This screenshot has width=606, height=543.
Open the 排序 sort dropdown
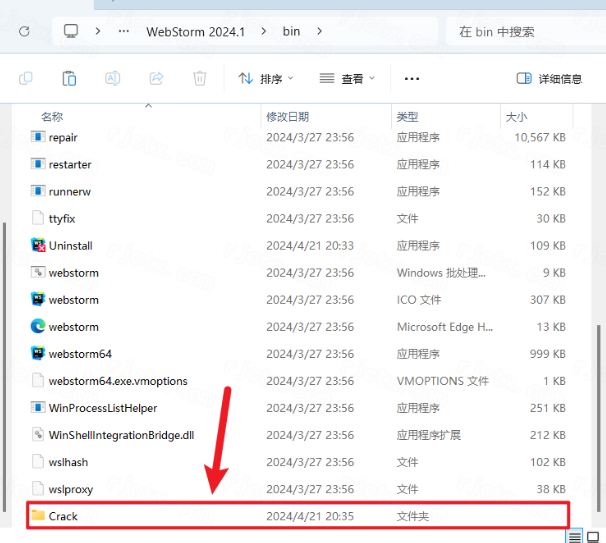266,79
